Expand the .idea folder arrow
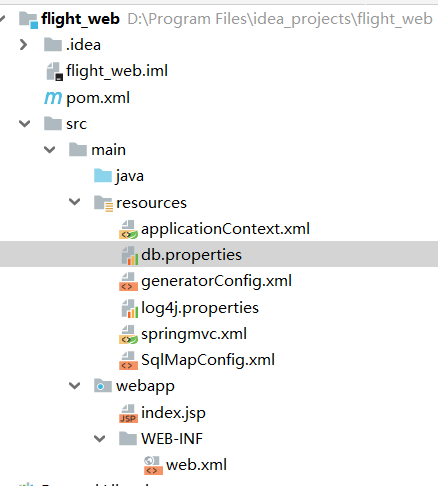Image resolution: width=438 pixels, height=486 pixels. [x=23, y=45]
